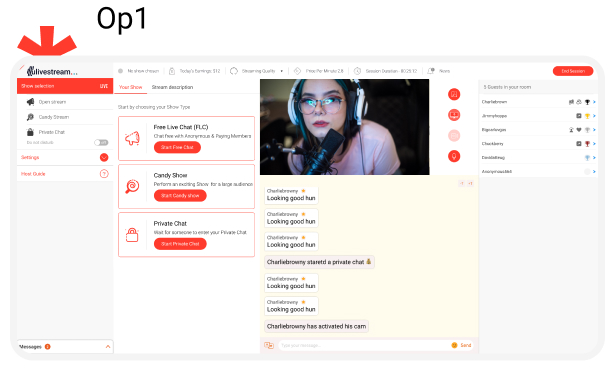The height and width of the screenshot is (371, 615).
Task: Click Jimmyhoppa's square badge icon
Action: coord(579,116)
